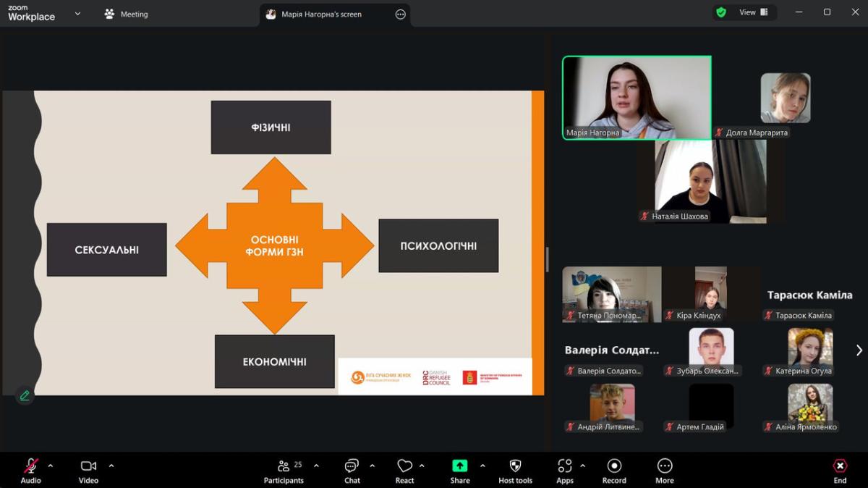Click the More options ellipsis
Viewport: 868px width, 488px height.
tap(664, 471)
